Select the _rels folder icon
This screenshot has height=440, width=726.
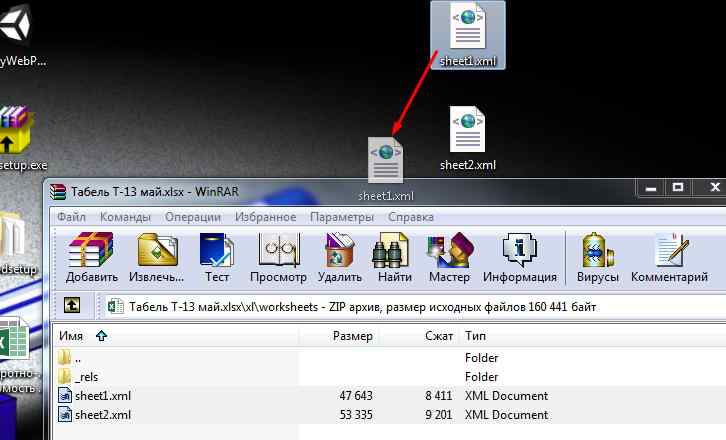[x=65, y=377]
